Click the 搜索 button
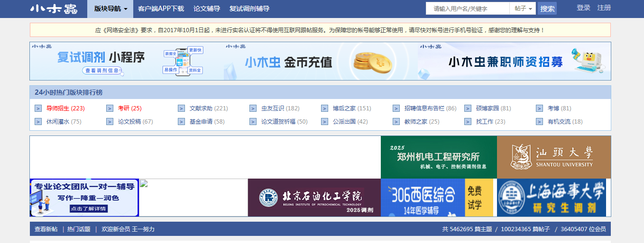 click(x=547, y=9)
